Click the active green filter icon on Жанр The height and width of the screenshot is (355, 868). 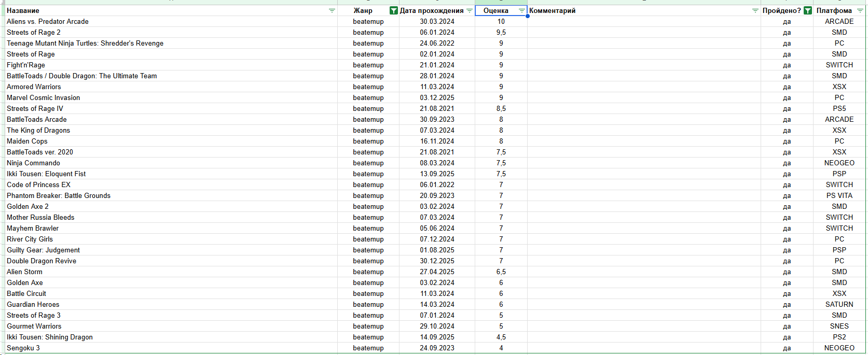pos(393,10)
